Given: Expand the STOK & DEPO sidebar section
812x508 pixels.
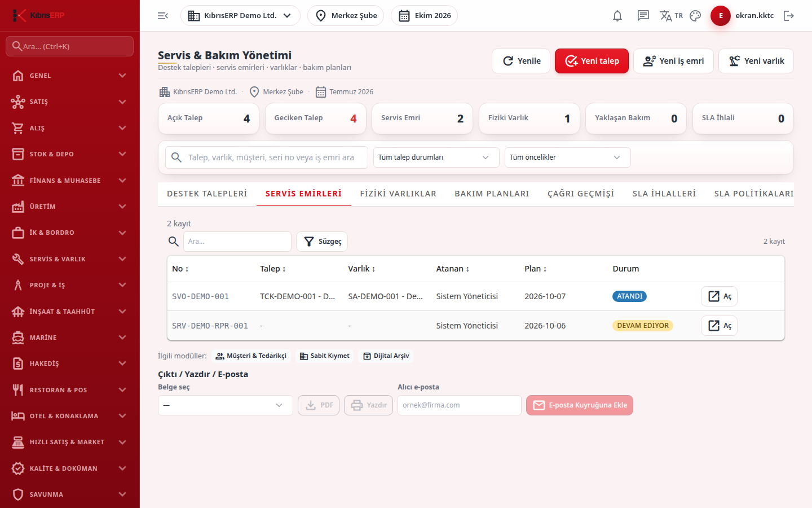Looking at the screenshot, I should pos(70,154).
